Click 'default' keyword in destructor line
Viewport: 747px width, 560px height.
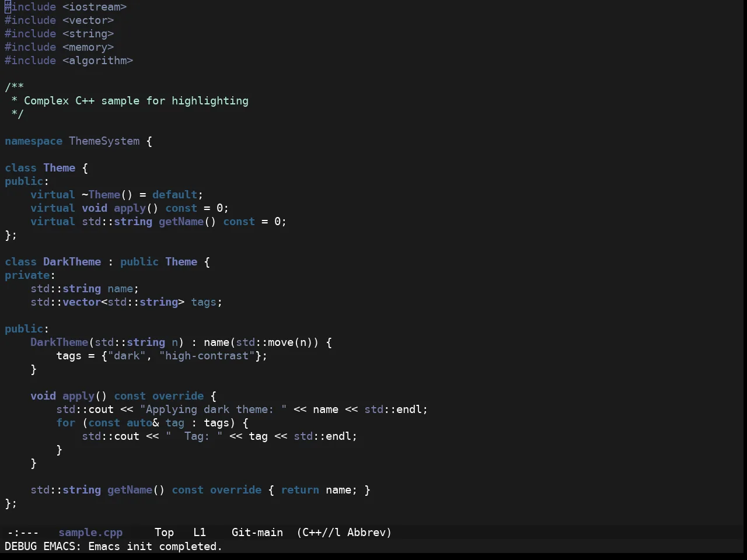[x=175, y=195]
